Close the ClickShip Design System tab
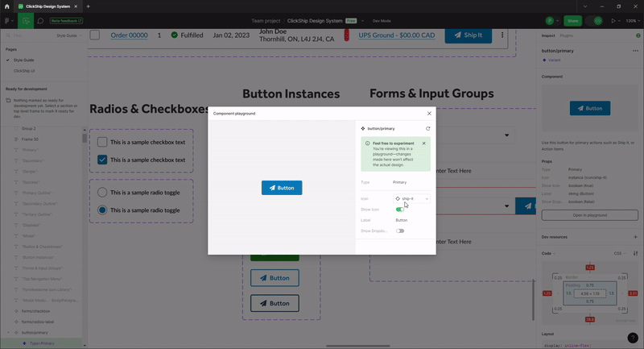This screenshot has height=349, width=644. (x=76, y=6)
